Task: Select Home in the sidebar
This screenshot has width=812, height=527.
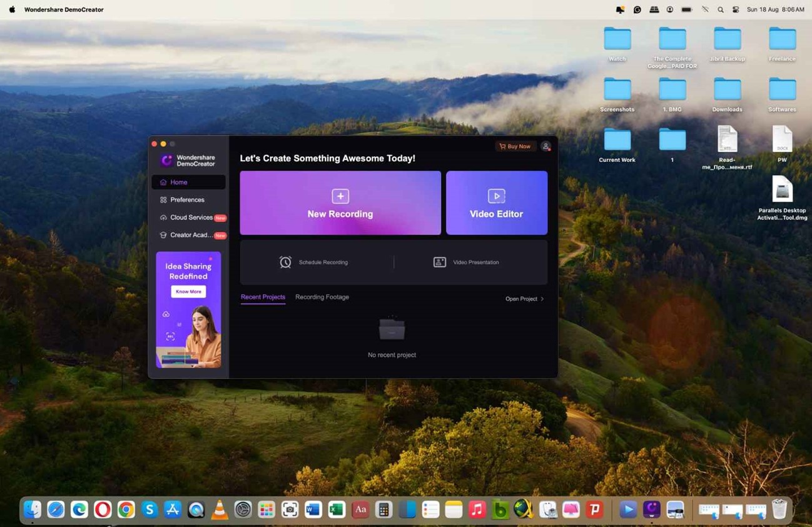Action: (x=188, y=183)
